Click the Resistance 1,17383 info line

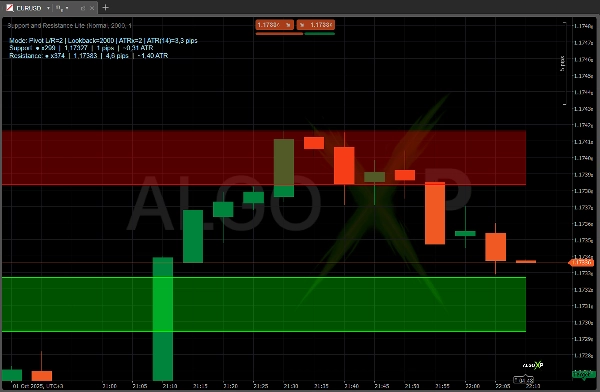tap(88, 56)
